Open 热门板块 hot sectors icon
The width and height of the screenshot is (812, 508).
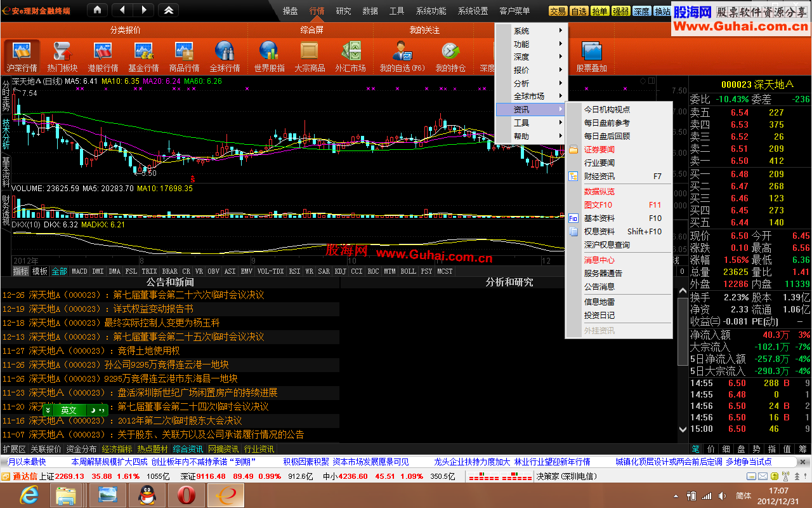point(62,57)
